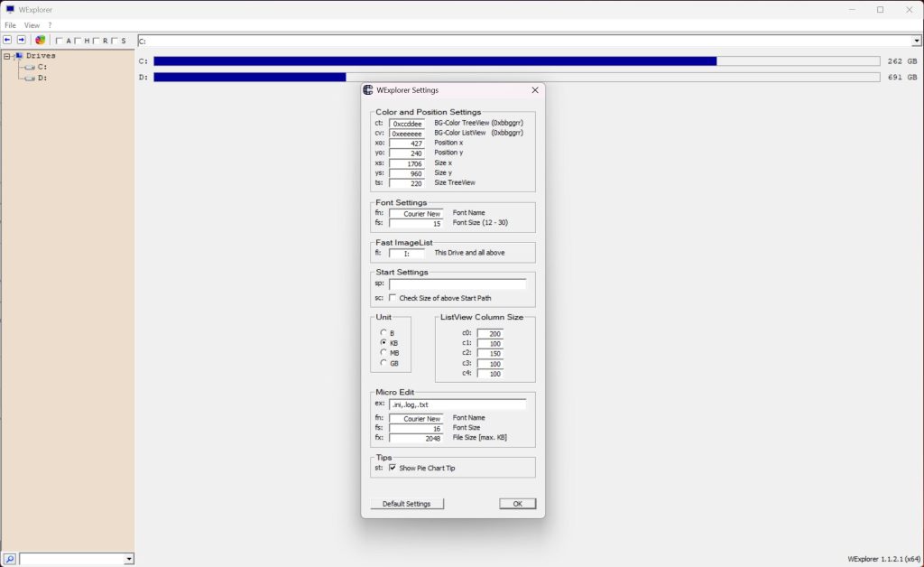
Task: Select C: in the Drives tree
Action: [42, 67]
